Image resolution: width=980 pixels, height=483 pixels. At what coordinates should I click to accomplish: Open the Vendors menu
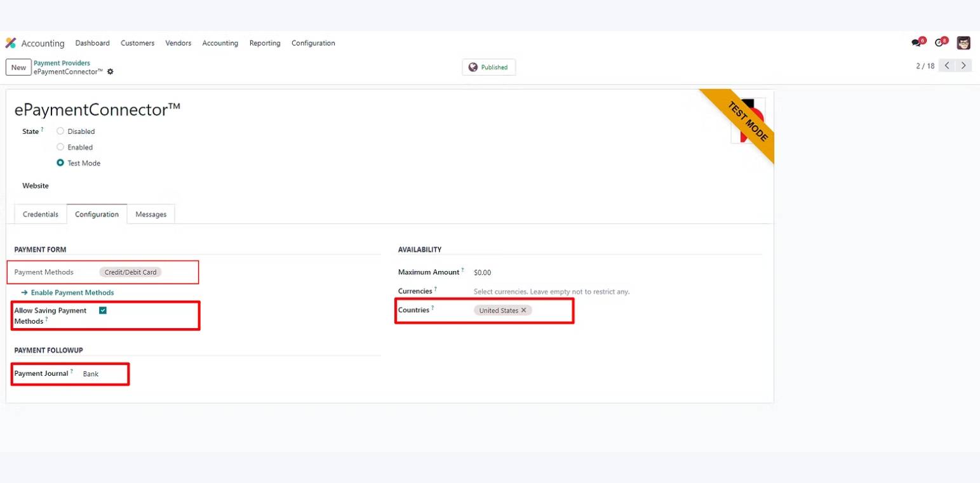178,43
